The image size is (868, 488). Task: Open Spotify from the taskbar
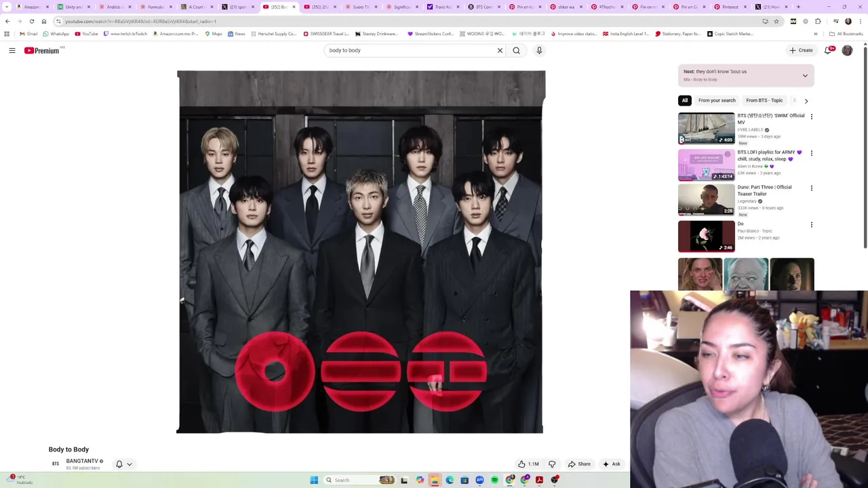(x=494, y=480)
